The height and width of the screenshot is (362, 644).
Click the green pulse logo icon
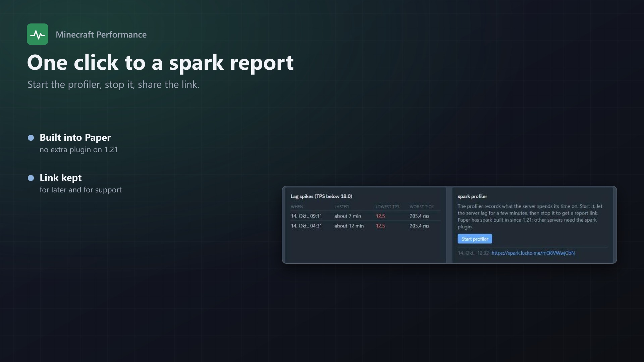pyautogui.click(x=38, y=34)
